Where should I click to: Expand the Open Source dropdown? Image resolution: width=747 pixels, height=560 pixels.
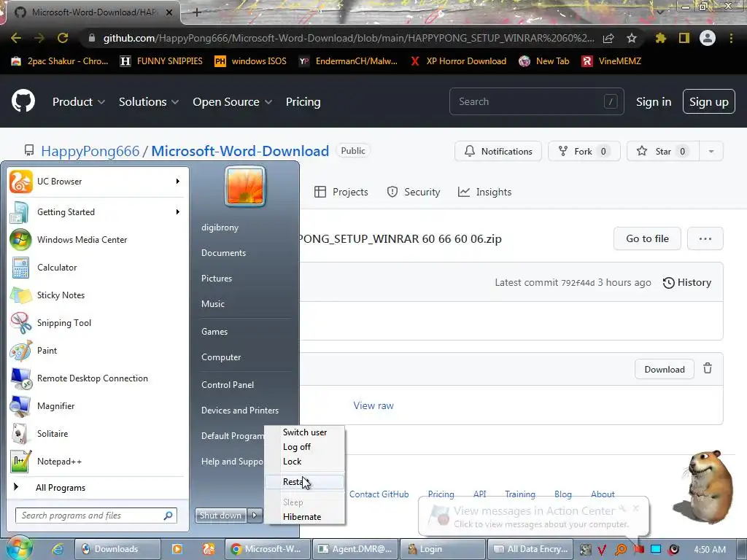coord(233,102)
